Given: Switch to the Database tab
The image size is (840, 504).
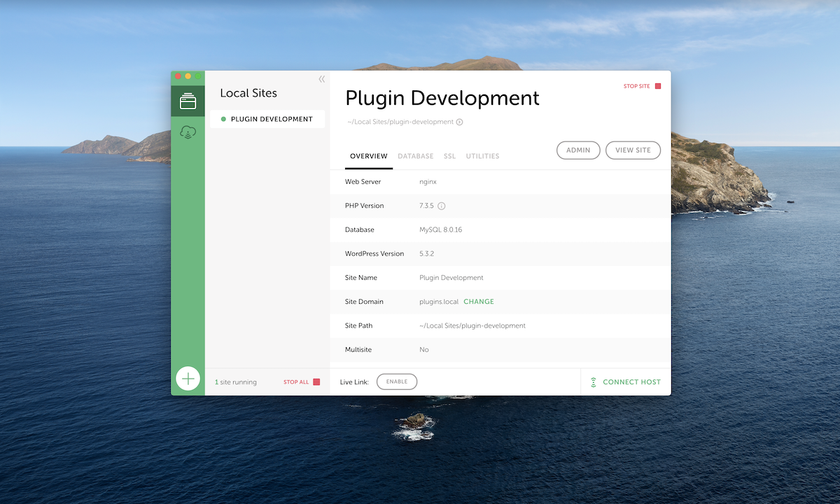Looking at the screenshot, I should coord(416,156).
